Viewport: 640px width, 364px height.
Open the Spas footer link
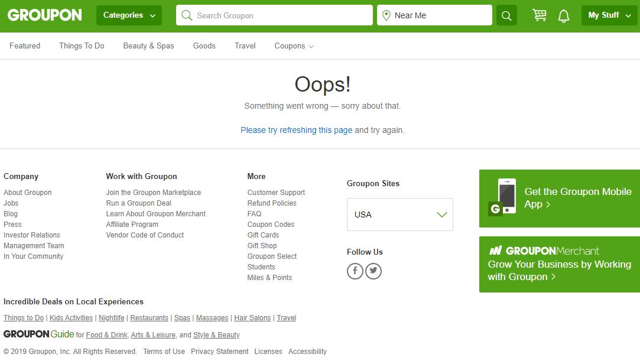pyautogui.click(x=182, y=318)
